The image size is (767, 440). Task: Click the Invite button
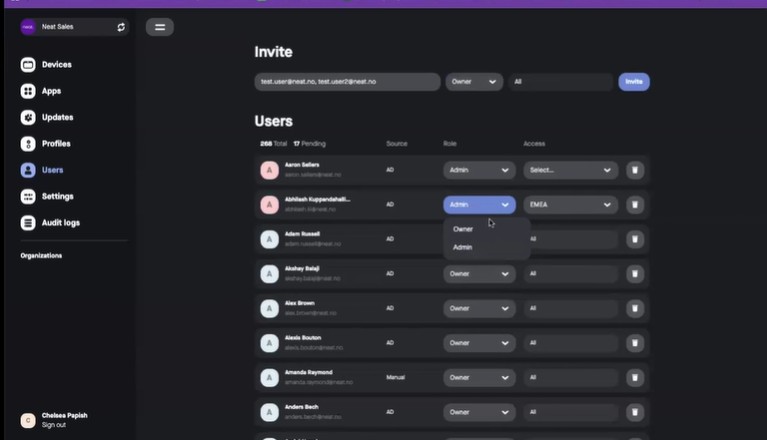pyautogui.click(x=634, y=82)
